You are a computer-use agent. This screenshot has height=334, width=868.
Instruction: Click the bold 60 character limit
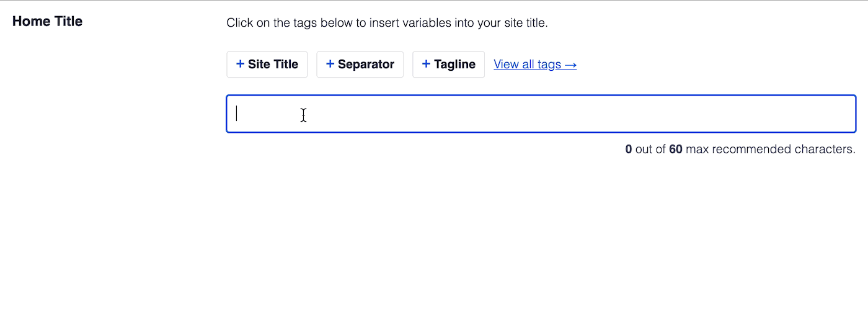tap(676, 149)
